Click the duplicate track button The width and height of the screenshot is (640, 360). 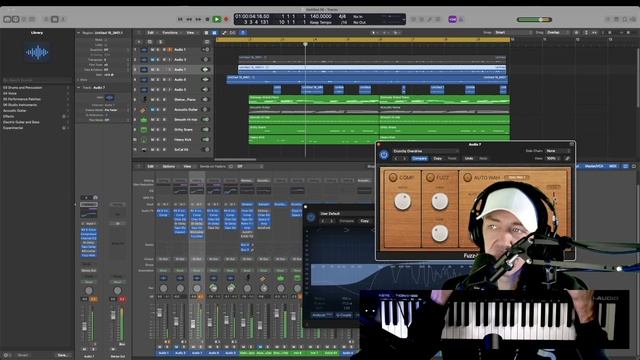point(149,42)
